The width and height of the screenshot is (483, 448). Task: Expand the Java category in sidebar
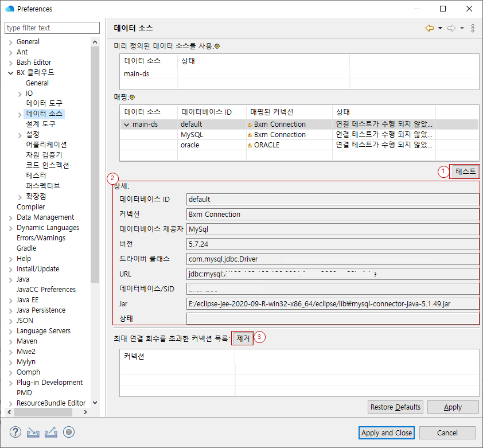(x=11, y=279)
